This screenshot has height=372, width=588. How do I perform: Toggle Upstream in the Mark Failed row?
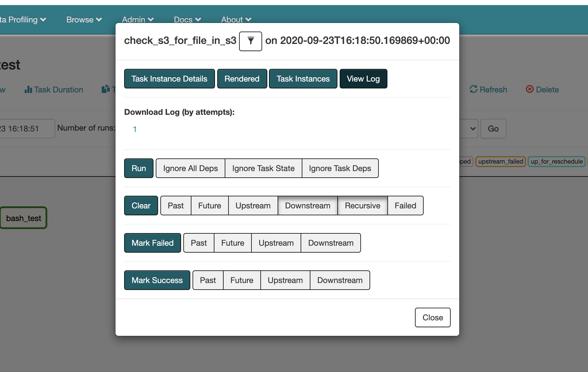tap(276, 243)
